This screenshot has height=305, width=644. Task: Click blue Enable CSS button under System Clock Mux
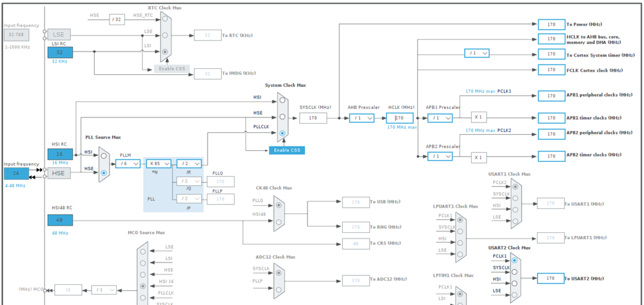[x=287, y=150]
